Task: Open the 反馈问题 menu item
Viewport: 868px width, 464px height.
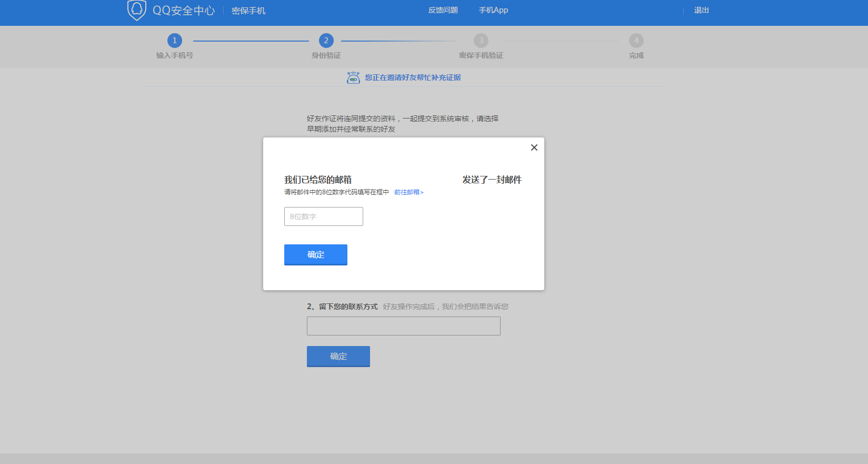Action: pyautogui.click(x=443, y=10)
